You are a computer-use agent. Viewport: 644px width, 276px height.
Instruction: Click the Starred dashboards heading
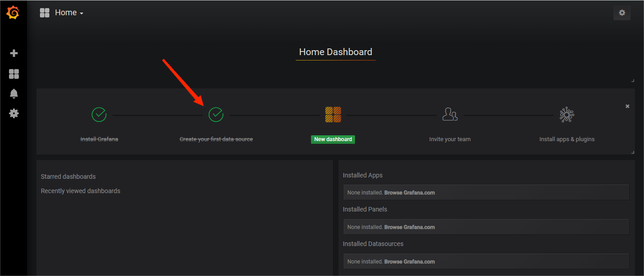tap(68, 177)
